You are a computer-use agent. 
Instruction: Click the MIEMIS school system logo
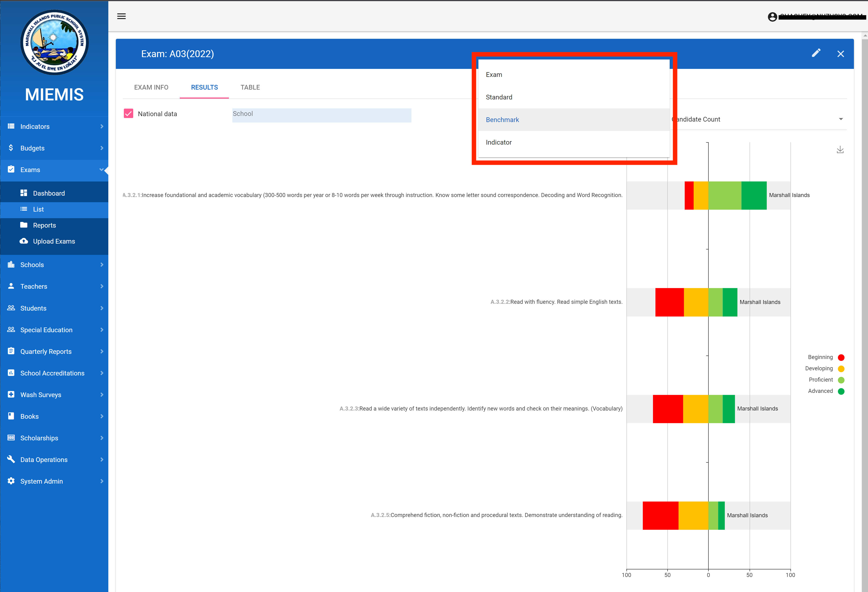[54, 43]
